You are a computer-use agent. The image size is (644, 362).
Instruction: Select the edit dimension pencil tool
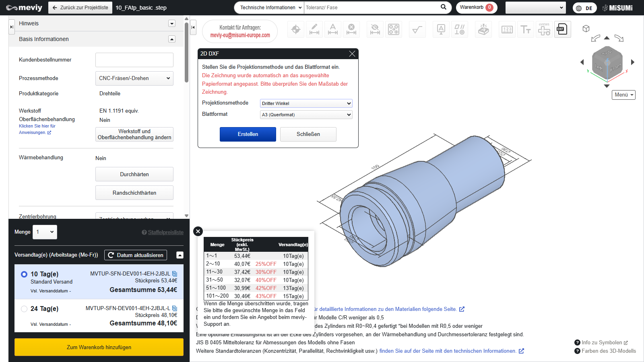click(314, 29)
